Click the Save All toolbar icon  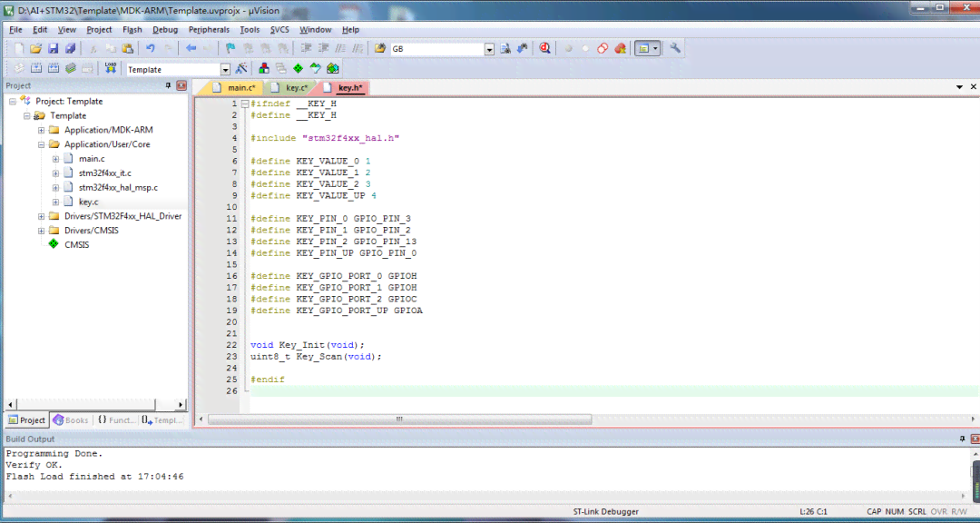pyautogui.click(x=71, y=48)
